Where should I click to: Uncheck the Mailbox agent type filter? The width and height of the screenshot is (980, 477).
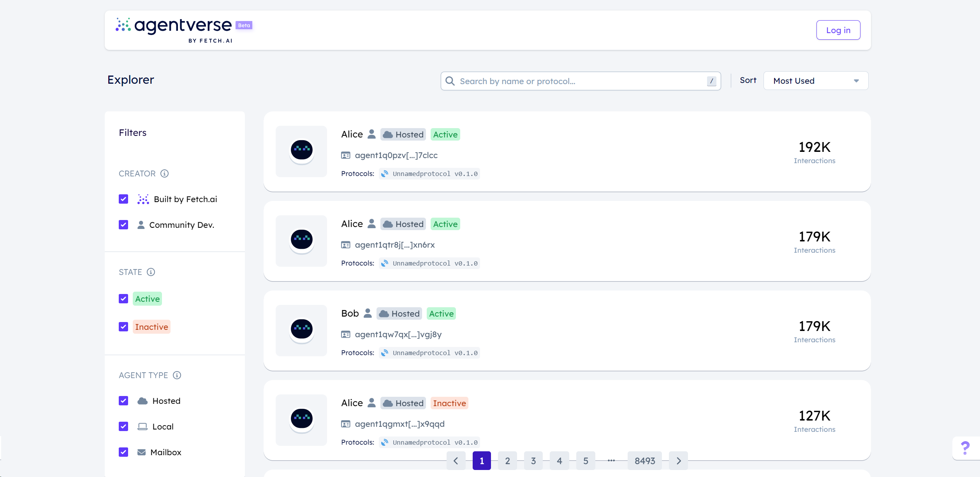(x=123, y=452)
